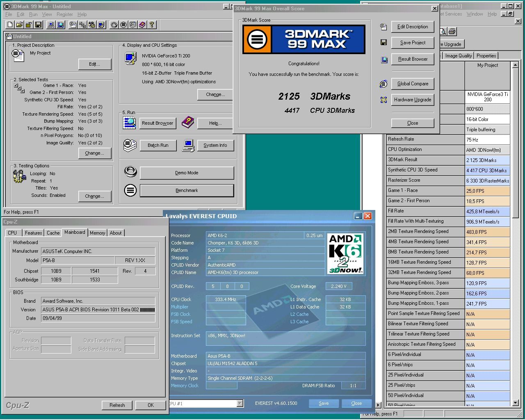Click the Demo Mode toolbar icon

point(114,25)
